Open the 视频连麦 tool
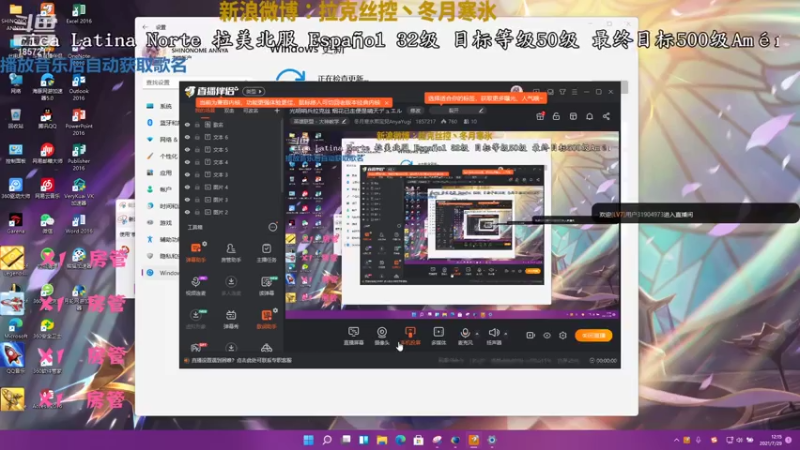This screenshot has height=450, width=800. coord(195,285)
